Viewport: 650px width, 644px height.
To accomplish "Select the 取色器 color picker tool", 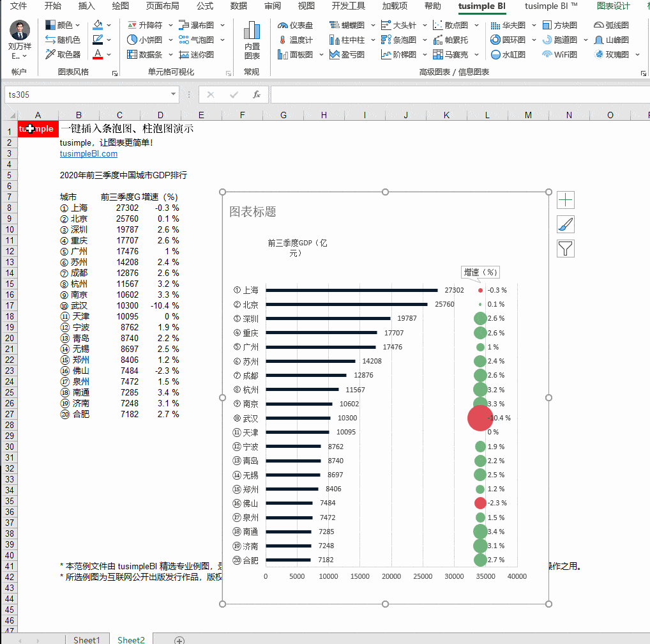I will (x=63, y=55).
